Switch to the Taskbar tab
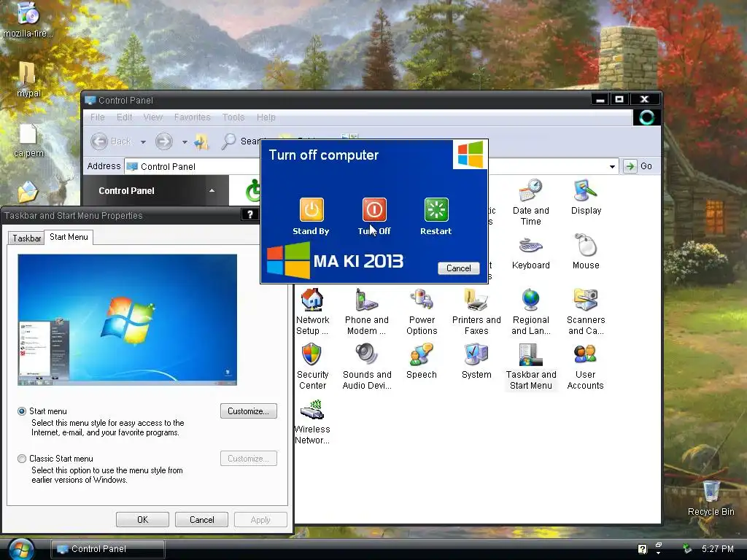 coord(27,238)
